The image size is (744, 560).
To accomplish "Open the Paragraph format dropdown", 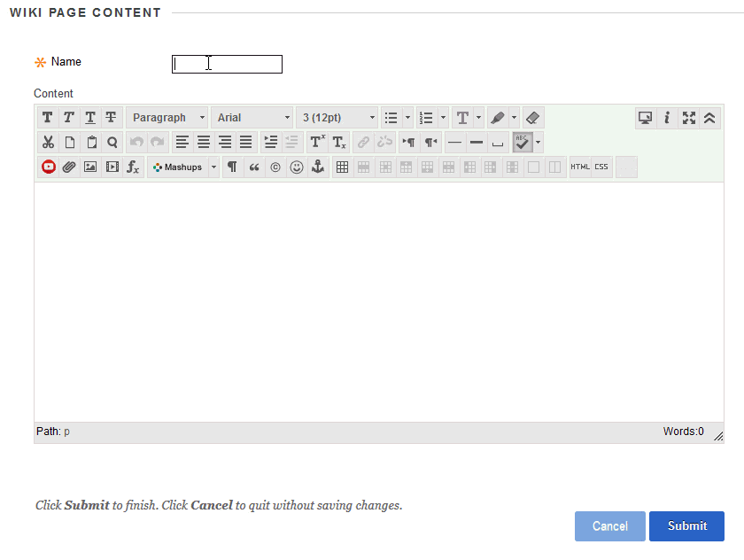I will pyautogui.click(x=167, y=117).
